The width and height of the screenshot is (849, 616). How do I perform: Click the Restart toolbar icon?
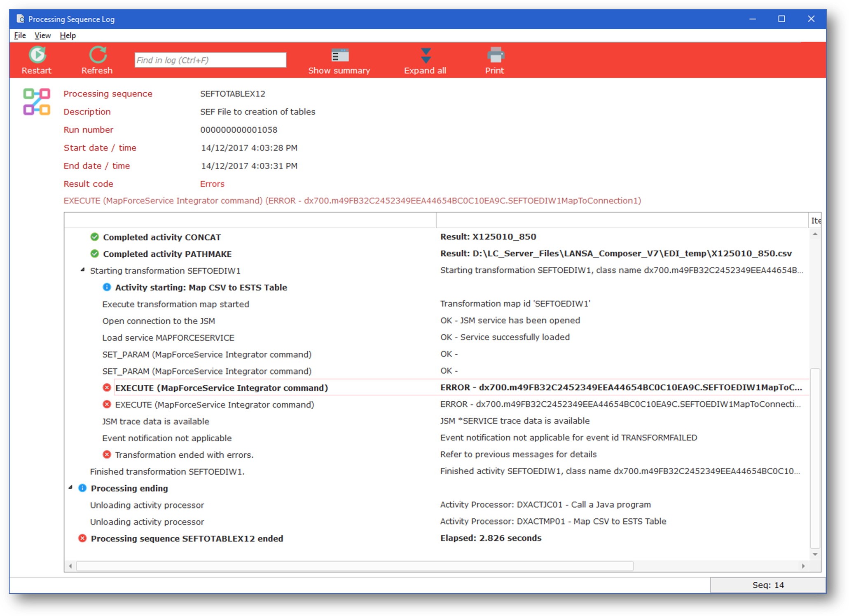coord(37,55)
